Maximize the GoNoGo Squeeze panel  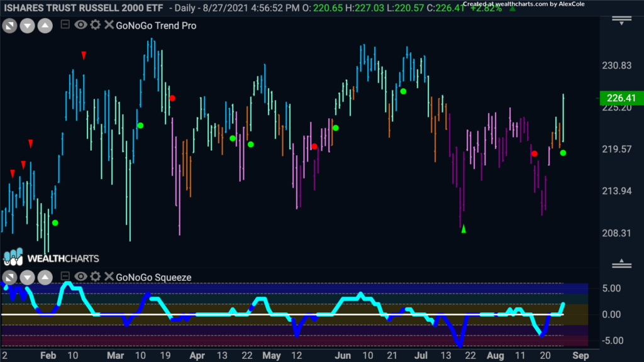point(9,278)
